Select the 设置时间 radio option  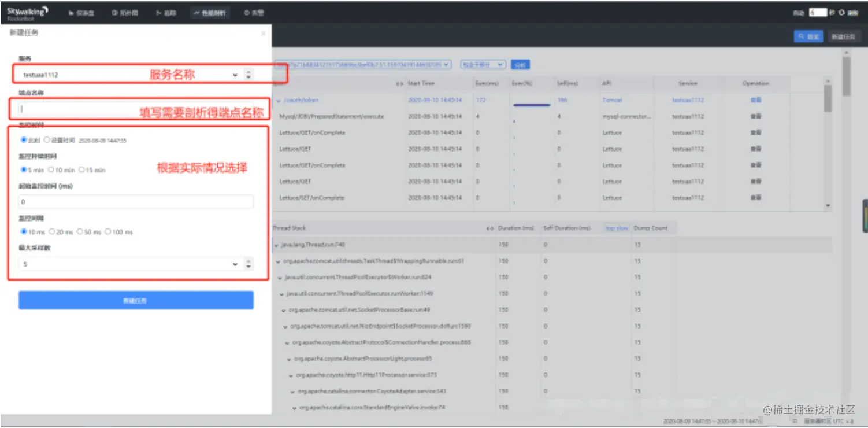pyautogui.click(x=47, y=140)
